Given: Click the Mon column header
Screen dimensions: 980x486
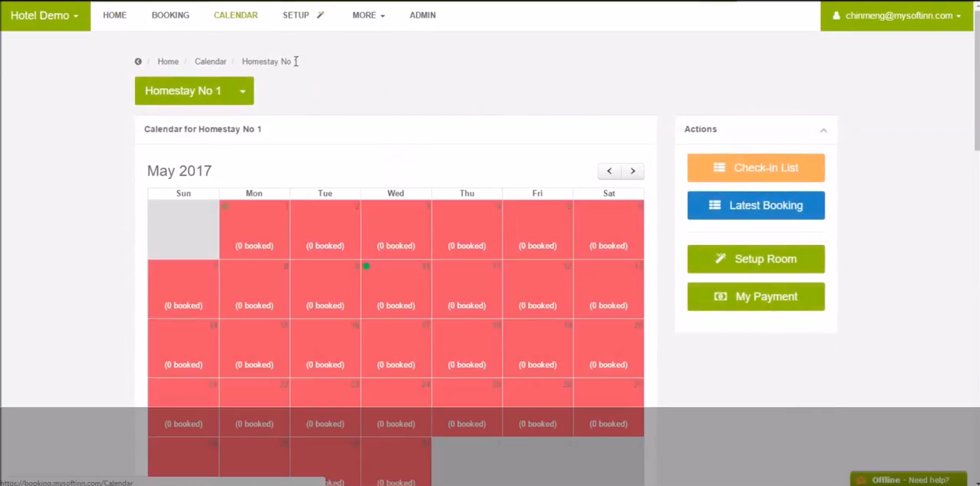Looking at the screenshot, I should (254, 193).
